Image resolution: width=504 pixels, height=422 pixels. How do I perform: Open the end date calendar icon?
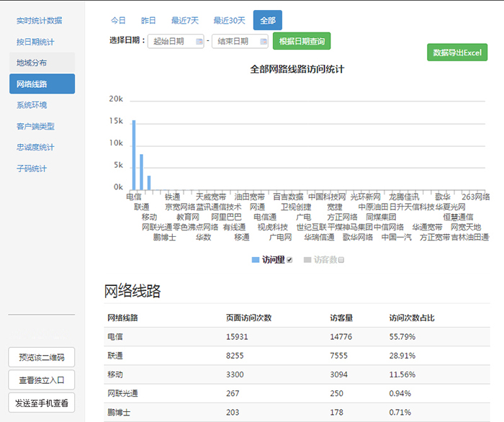click(263, 42)
